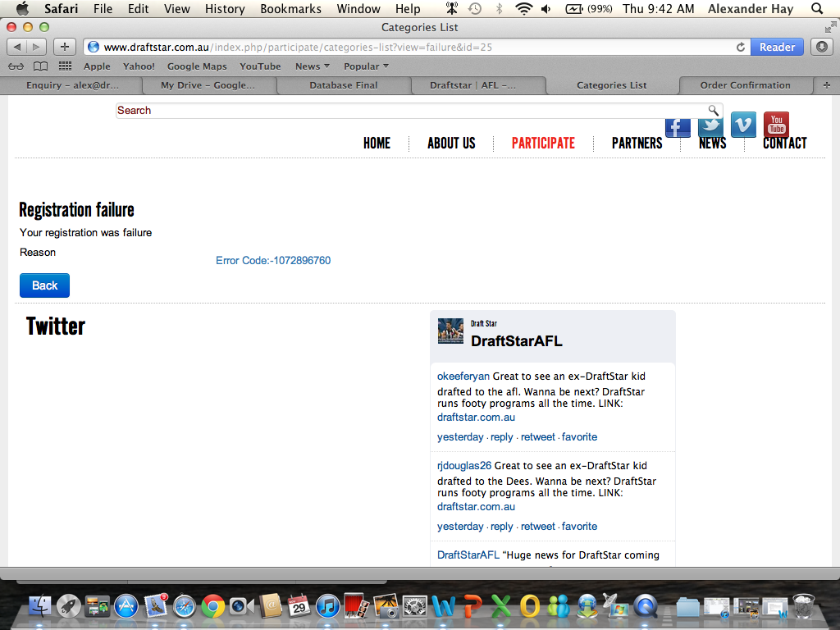Reload the page with the refresh icon

pos(741,47)
